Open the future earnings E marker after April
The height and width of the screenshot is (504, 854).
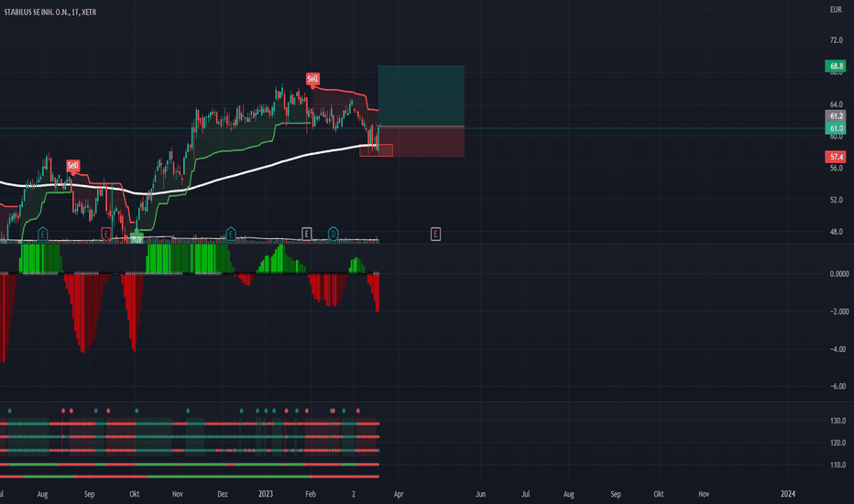(x=435, y=235)
